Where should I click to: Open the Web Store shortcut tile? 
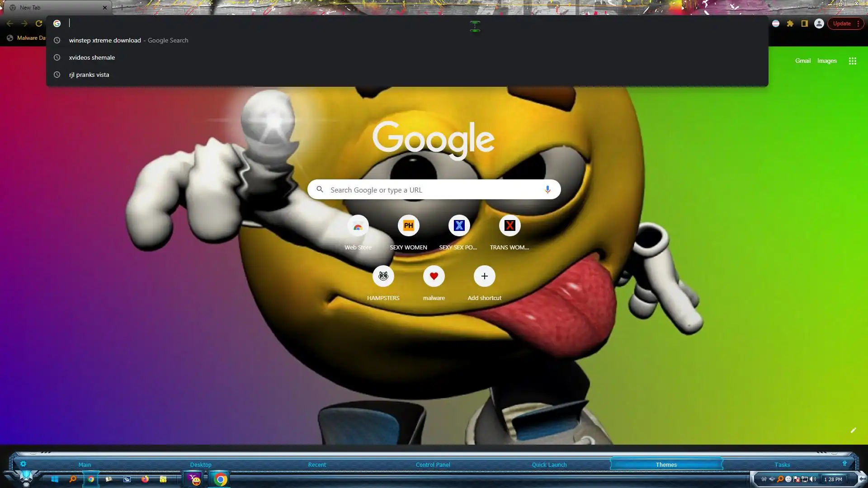click(358, 226)
